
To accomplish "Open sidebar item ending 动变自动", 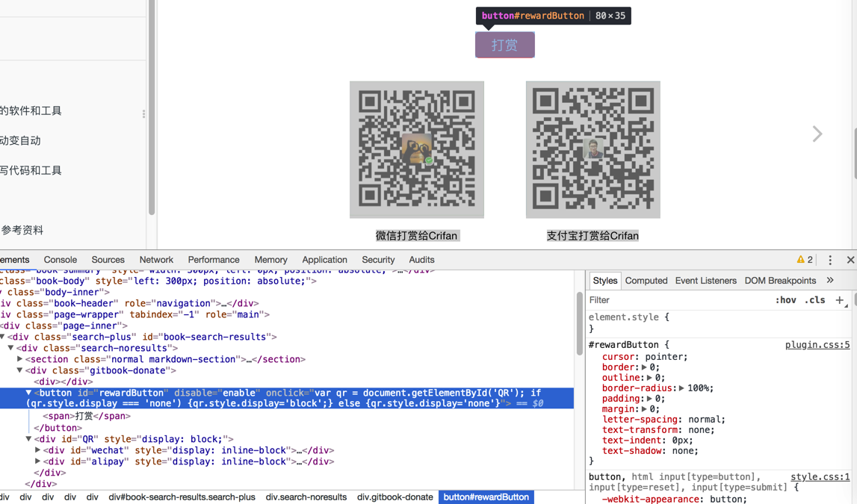I will pyautogui.click(x=20, y=141).
